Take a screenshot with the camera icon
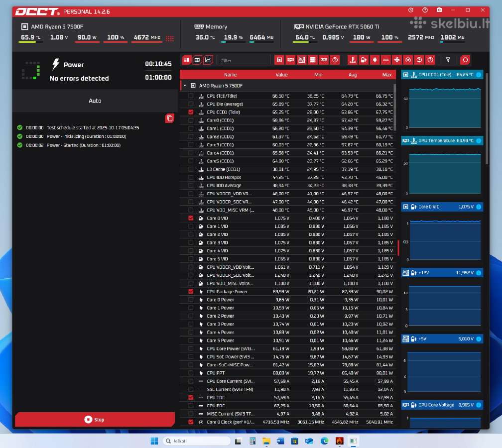This screenshot has height=448, width=502. pyautogui.click(x=439, y=10)
